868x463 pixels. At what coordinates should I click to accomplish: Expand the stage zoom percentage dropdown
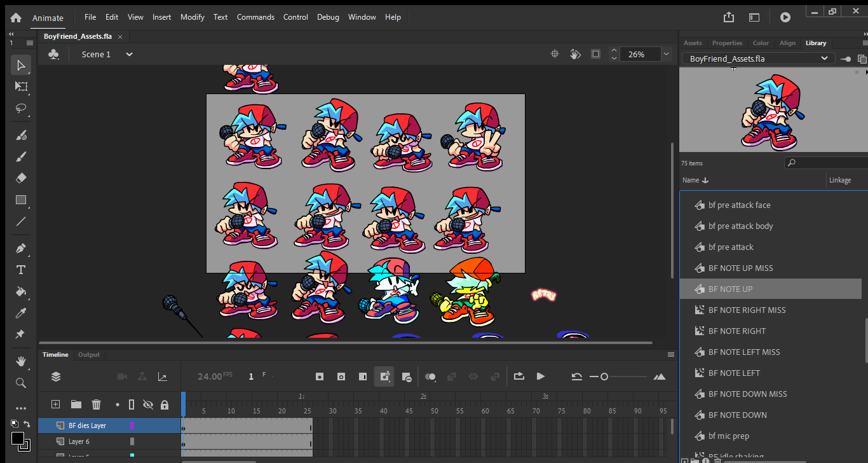(x=666, y=55)
